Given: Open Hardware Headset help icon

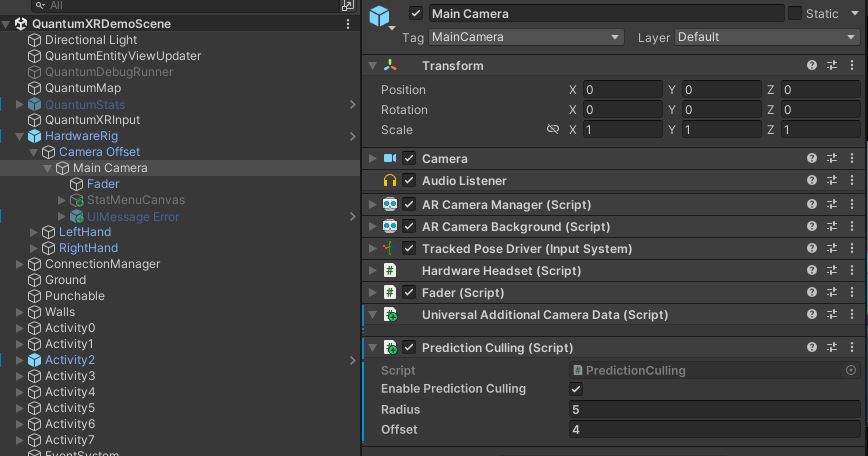Looking at the screenshot, I should point(812,270).
